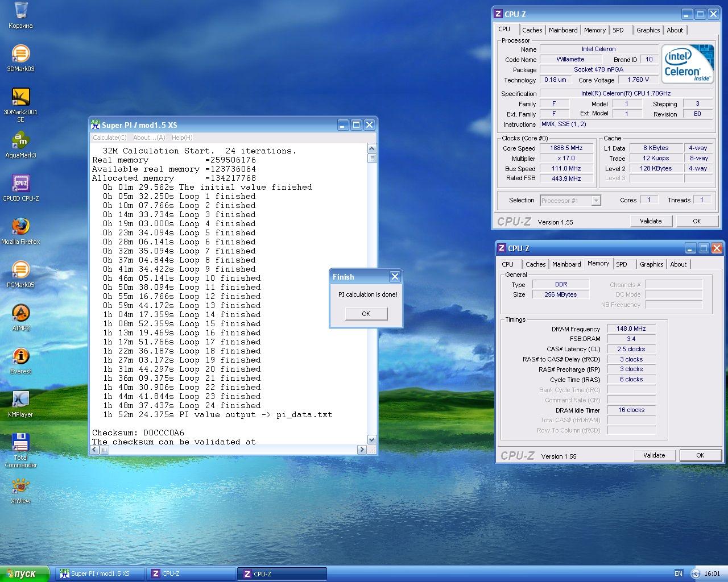728x582 pixels.
Task: Click the Multiplier x 17.0 value
Action: point(566,158)
